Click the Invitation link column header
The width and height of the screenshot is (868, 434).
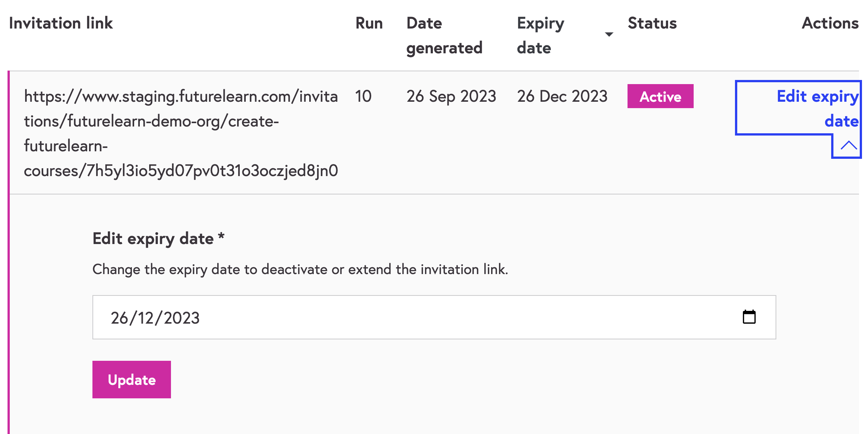(61, 23)
